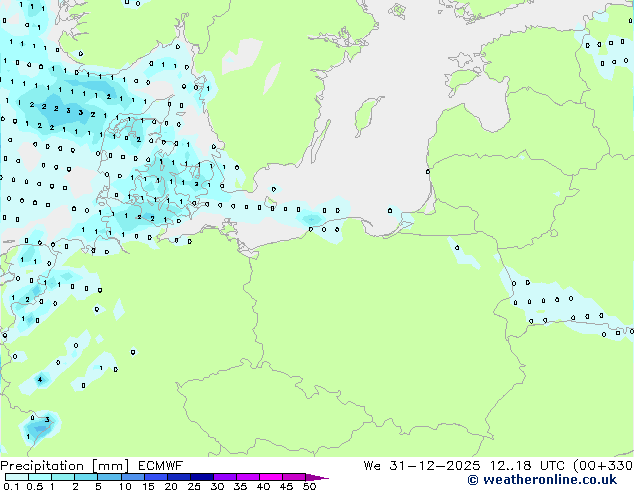Click the '(00+330' forecast offset text
634x490 pixels.
603,466
